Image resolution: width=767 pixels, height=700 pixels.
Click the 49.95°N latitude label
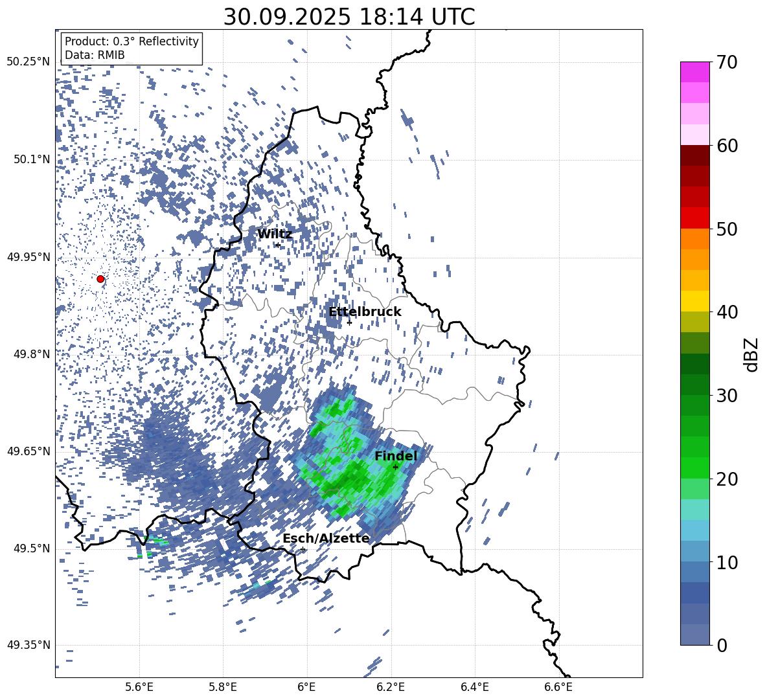pyautogui.click(x=29, y=257)
